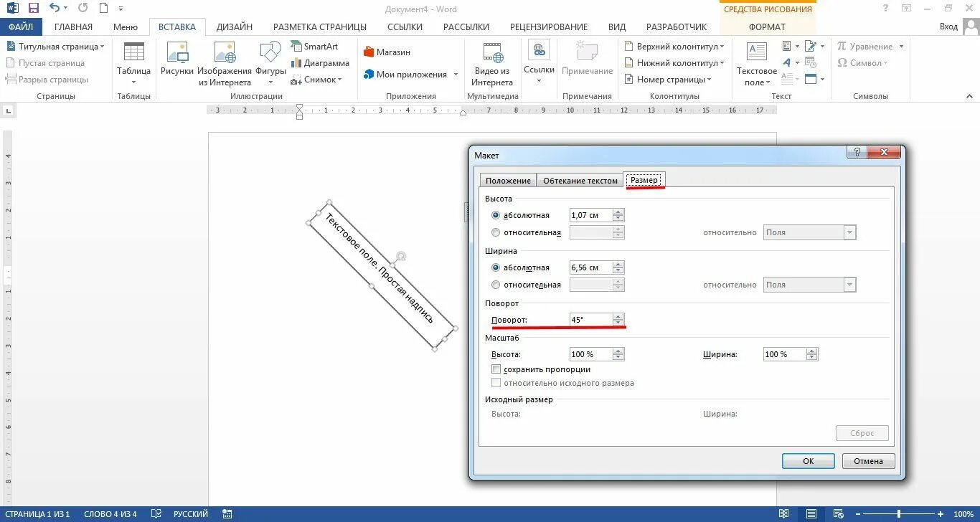Image resolution: width=980 pixels, height=522 pixels.
Task: Increase Поворот value with up arrow
Action: (618, 317)
